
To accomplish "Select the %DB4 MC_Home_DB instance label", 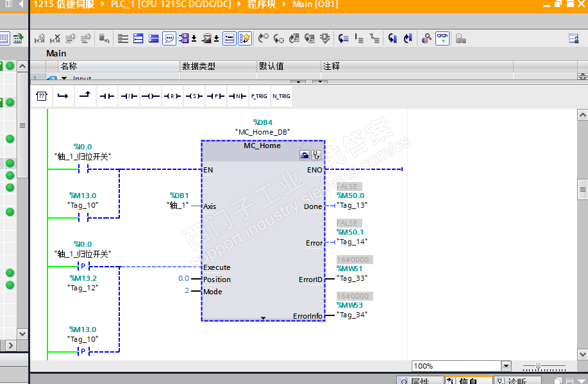I will click(x=262, y=127).
